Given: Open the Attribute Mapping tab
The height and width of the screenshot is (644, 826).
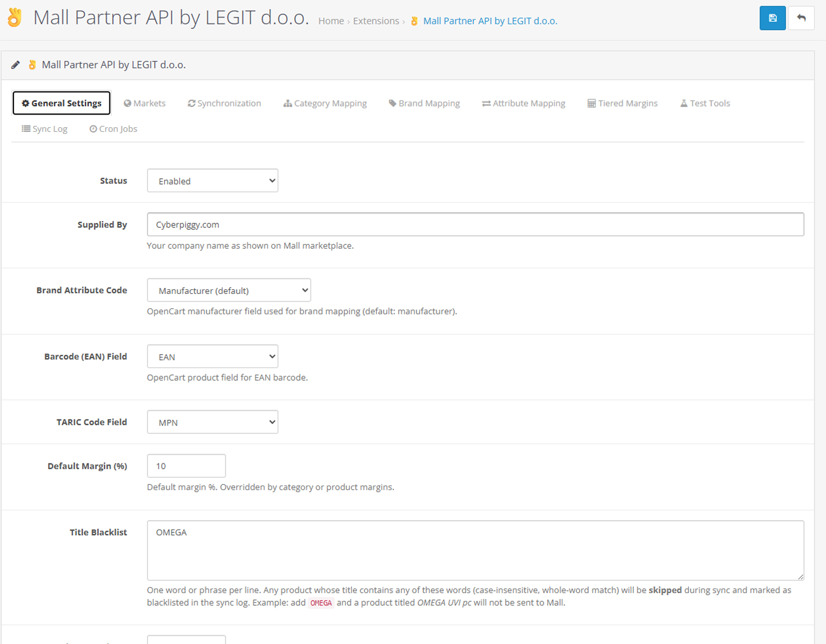Looking at the screenshot, I should [x=523, y=103].
